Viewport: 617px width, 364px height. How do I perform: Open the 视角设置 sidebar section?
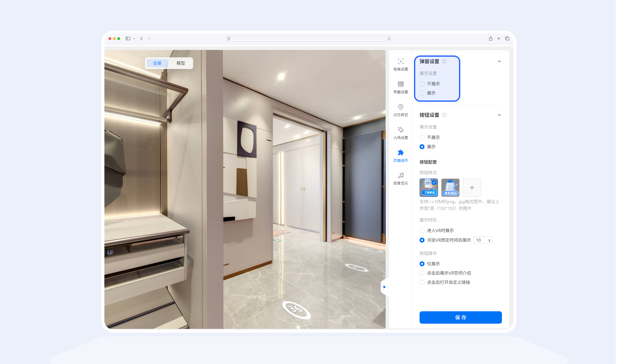coord(400,65)
